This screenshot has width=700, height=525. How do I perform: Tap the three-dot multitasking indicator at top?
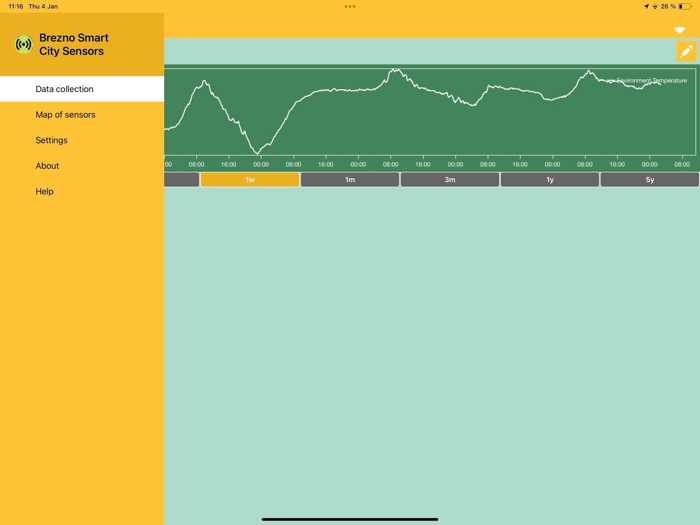tap(350, 6)
